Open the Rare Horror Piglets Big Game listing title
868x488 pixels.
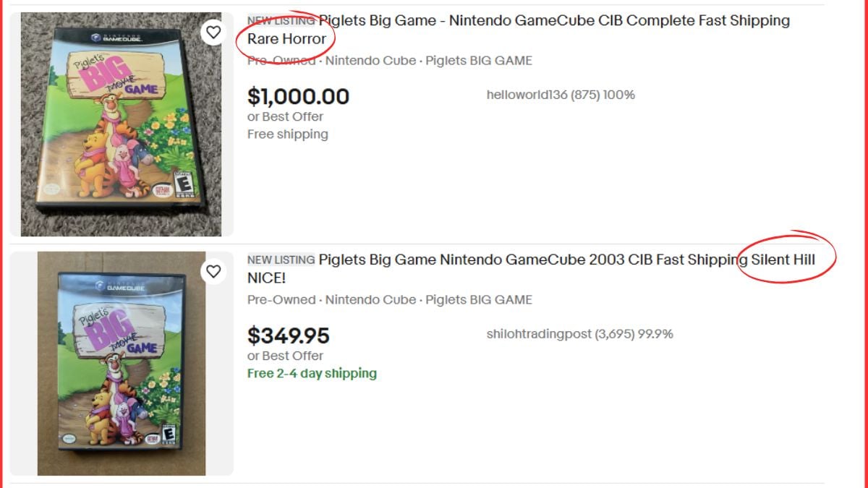pyautogui.click(x=506, y=20)
